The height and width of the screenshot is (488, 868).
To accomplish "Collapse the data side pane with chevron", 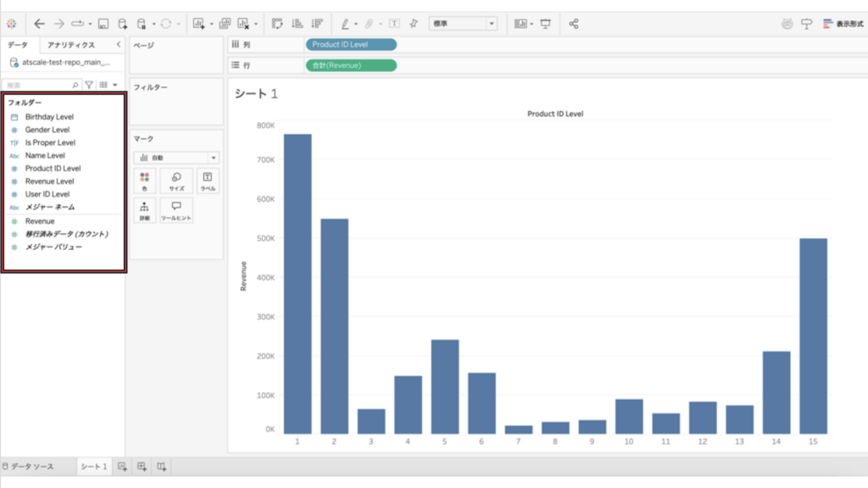I will 118,45.
